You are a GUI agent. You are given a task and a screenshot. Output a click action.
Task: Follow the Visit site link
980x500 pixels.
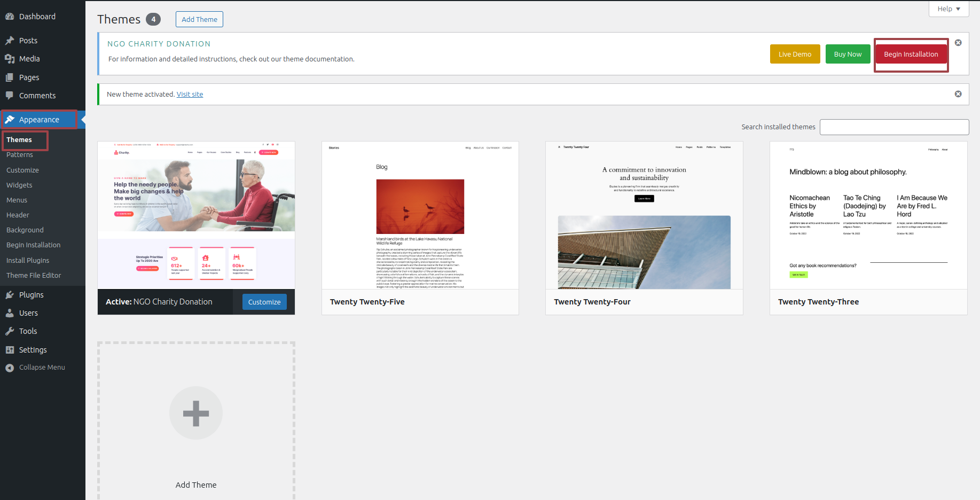(190, 94)
